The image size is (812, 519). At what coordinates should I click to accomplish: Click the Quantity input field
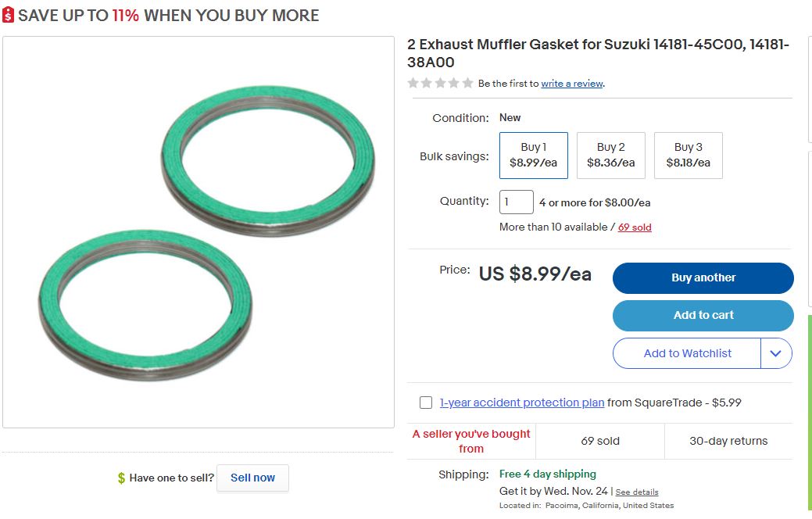pos(516,202)
